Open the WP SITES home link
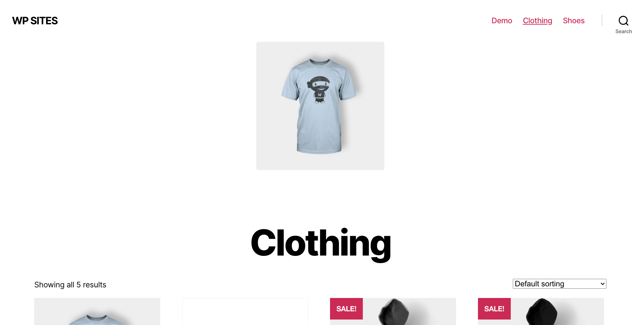Viewport: 644px width, 325px height. [x=35, y=21]
